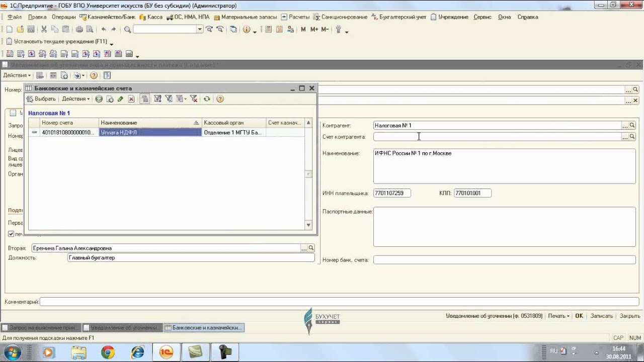The height and width of the screenshot is (362, 644).
Task: Open the Windows Start menu
Action: pos(13,352)
